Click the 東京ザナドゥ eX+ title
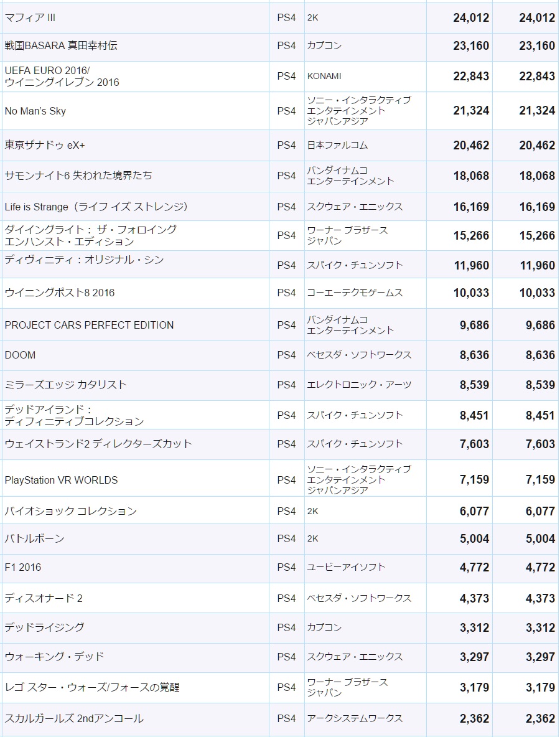The image size is (560, 737). 44,145
